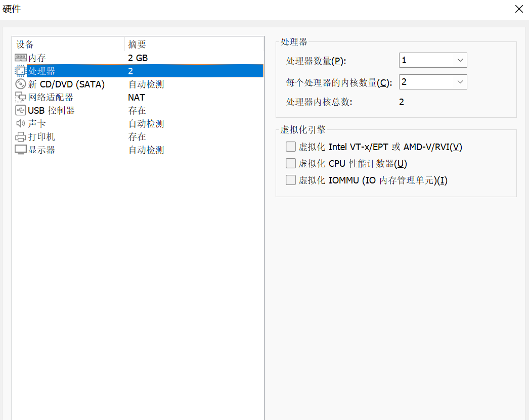Select the CD/DVD (SATA) disc icon
This screenshot has height=420, width=529.
(x=21, y=84)
